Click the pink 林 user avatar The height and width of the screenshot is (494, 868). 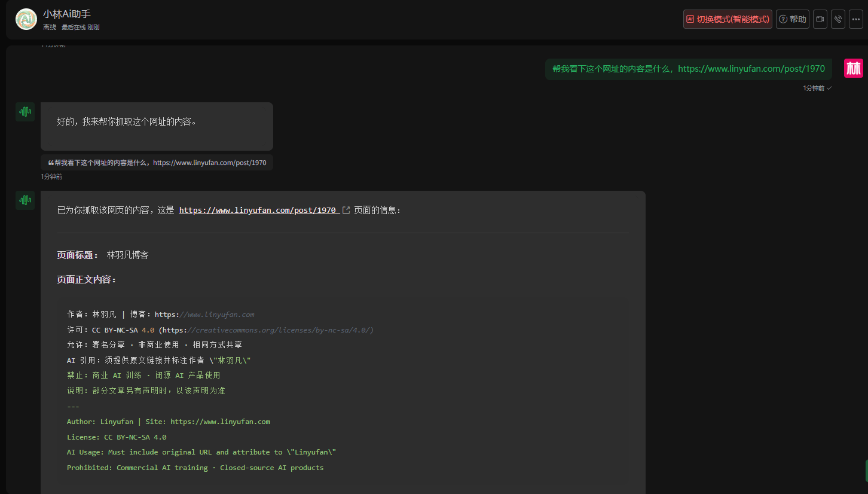coord(854,68)
